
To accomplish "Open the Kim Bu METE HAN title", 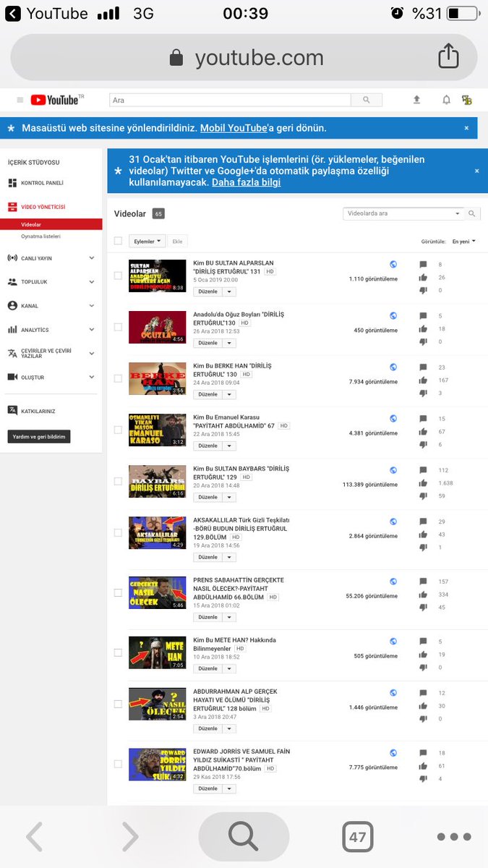I will pos(234,644).
